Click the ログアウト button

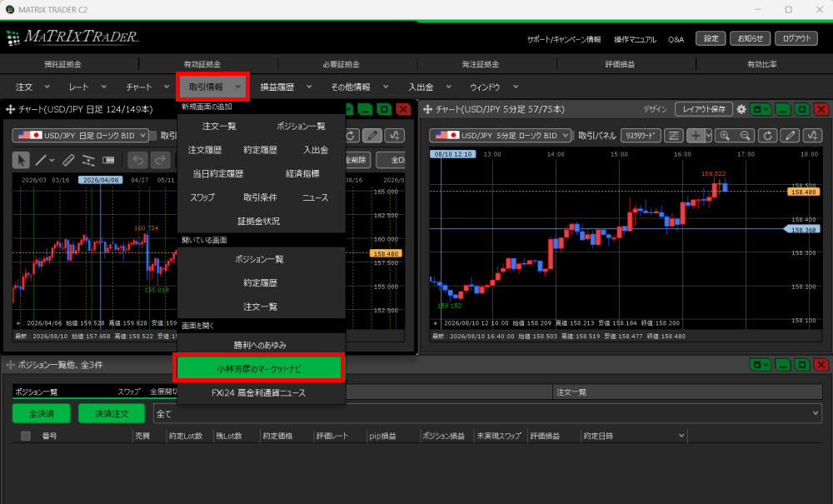pos(796,38)
